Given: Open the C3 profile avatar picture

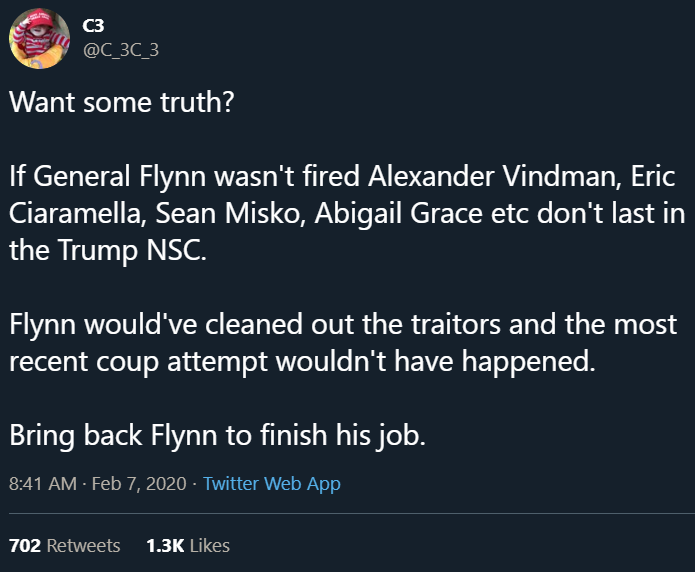Looking at the screenshot, I should tap(38, 40).
